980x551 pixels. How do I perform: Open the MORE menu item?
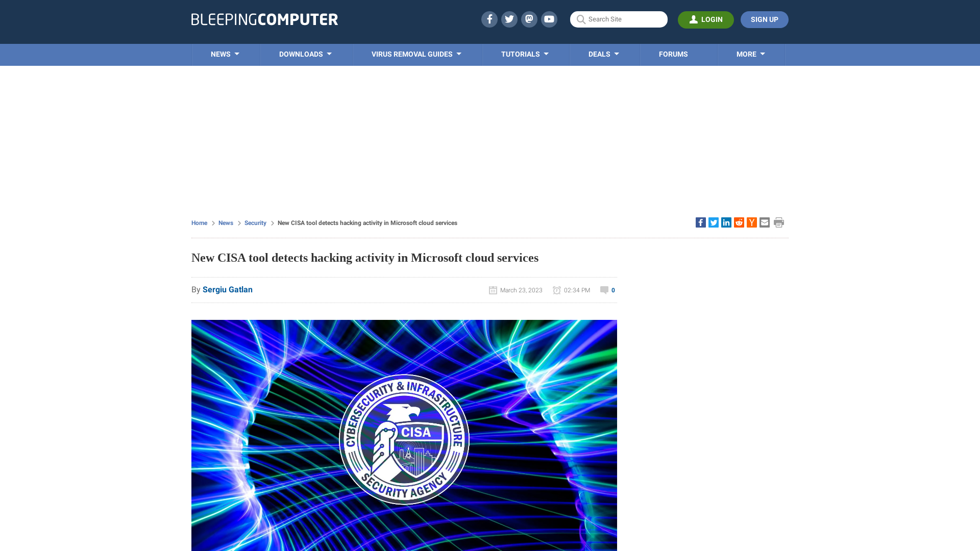tap(750, 55)
